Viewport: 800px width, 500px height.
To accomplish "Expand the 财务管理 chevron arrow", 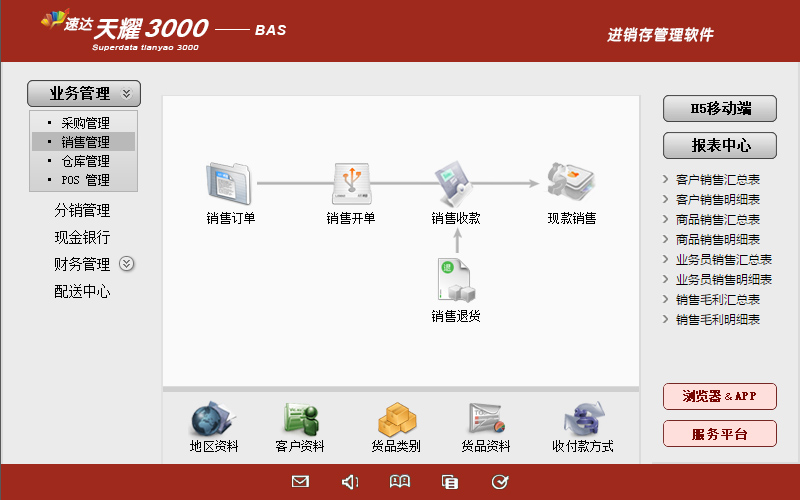I will (127, 264).
